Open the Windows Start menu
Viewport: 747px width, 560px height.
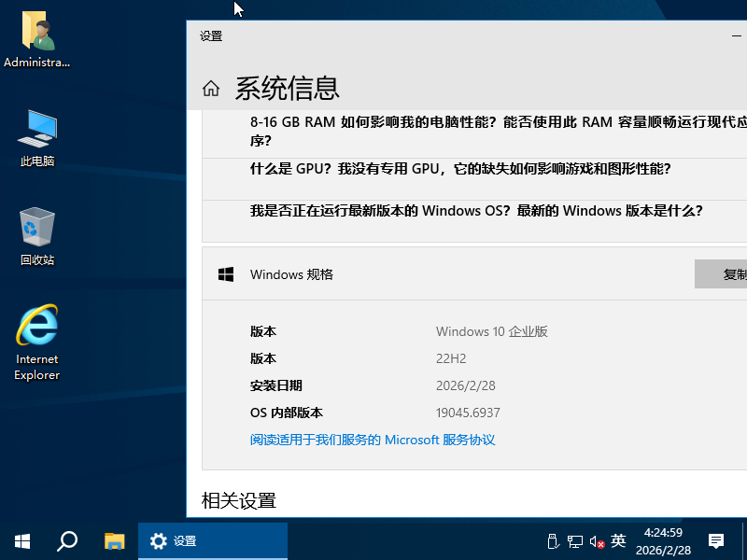[22, 540]
